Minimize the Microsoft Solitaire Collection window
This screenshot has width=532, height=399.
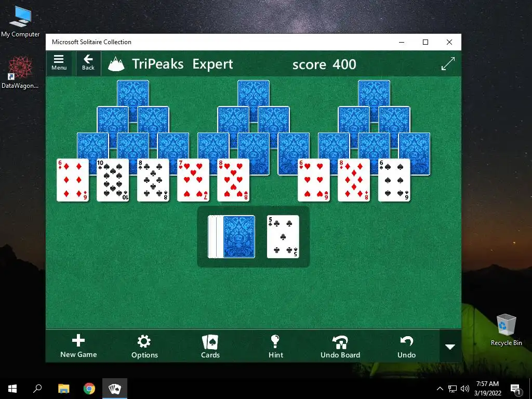tap(402, 42)
